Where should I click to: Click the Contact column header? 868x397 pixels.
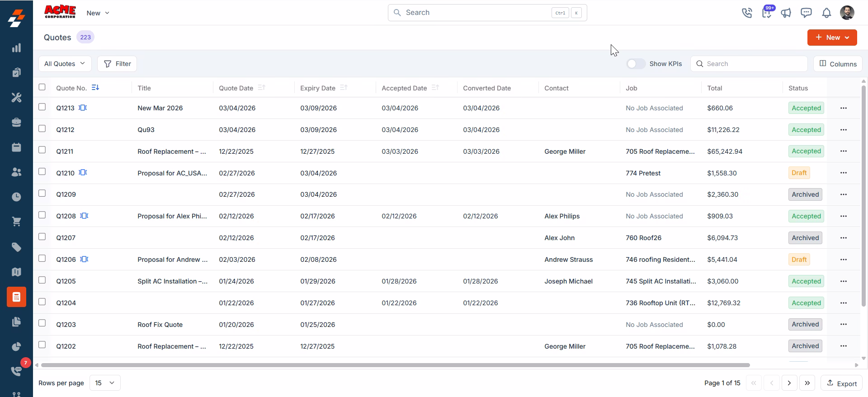556,88
